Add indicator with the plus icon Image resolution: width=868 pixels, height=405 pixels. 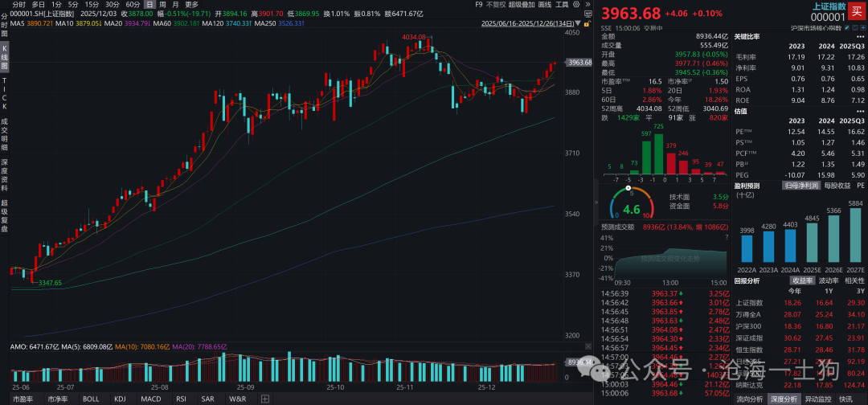(265, 399)
